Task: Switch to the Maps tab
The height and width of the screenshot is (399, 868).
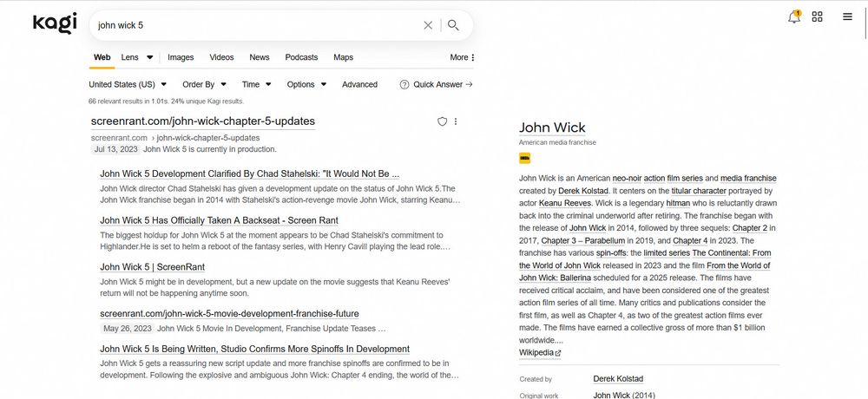Action: pyautogui.click(x=343, y=57)
